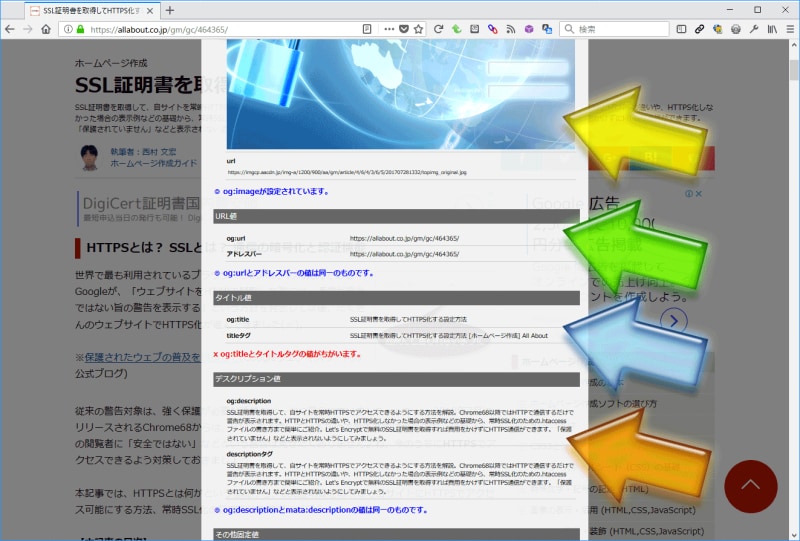Select the SSL証明書を取得してHTTPS化 browser tab
The height and width of the screenshot is (541, 800).
92,11
